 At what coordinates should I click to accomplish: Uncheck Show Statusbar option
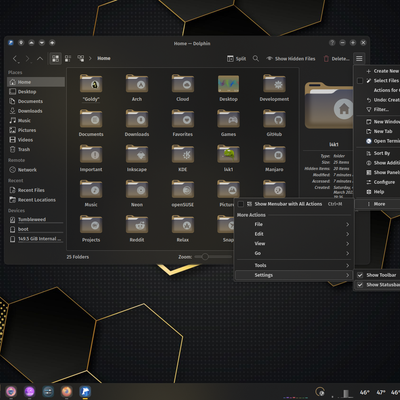coord(360,285)
